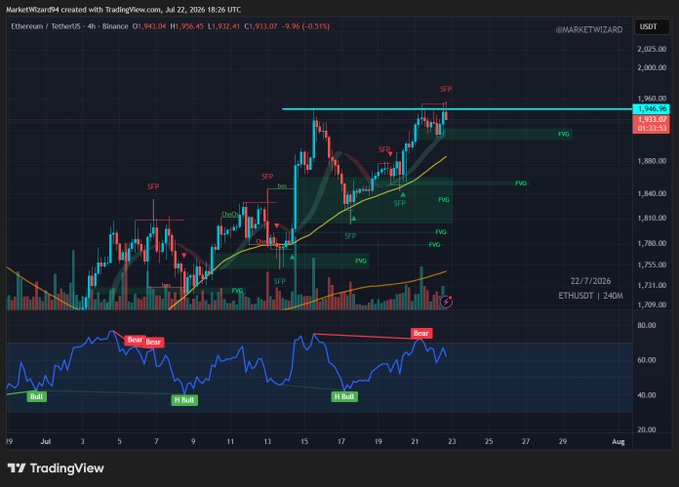Click date 11 on the time axis
Image resolution: width=679 pixels, height=487 pixels.
[x=230, y=442]
